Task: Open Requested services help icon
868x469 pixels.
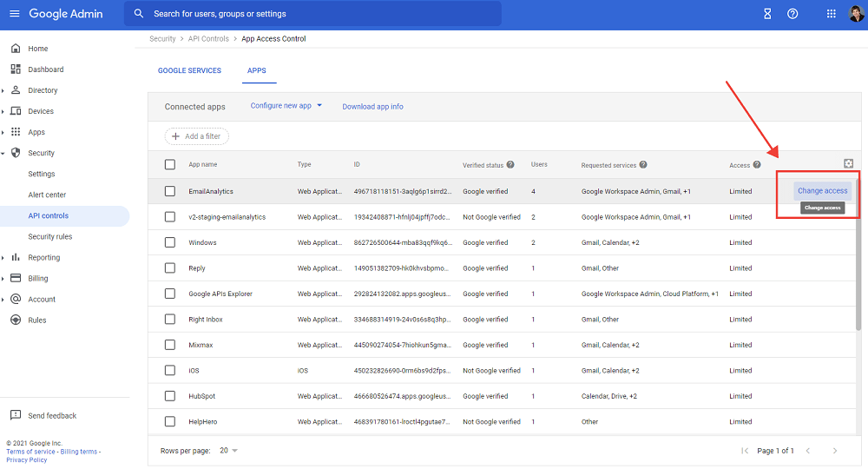Action: 643,164
